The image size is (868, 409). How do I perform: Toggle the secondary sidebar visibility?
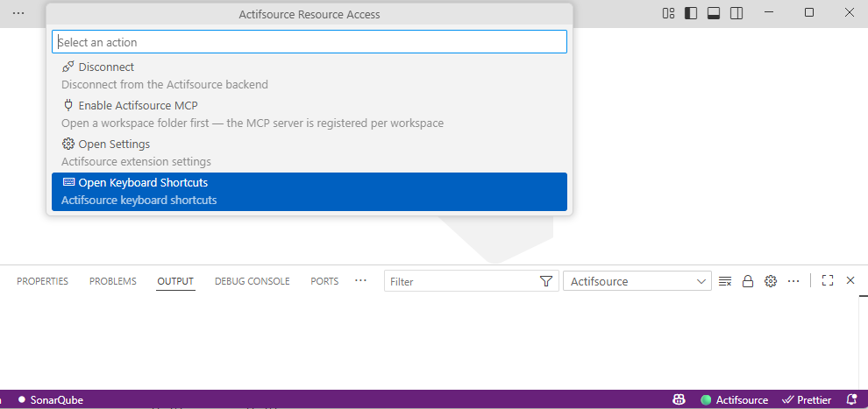pyautogui.click(x=736, y=13)
